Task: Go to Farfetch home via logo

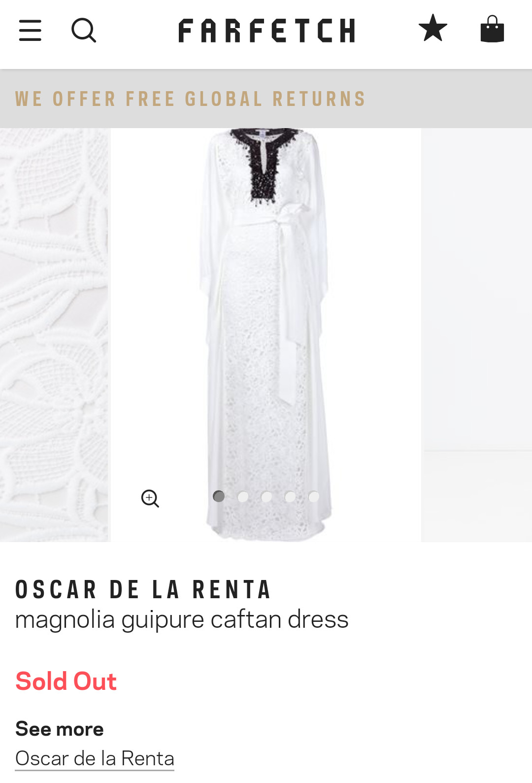Action: point(266,31)
